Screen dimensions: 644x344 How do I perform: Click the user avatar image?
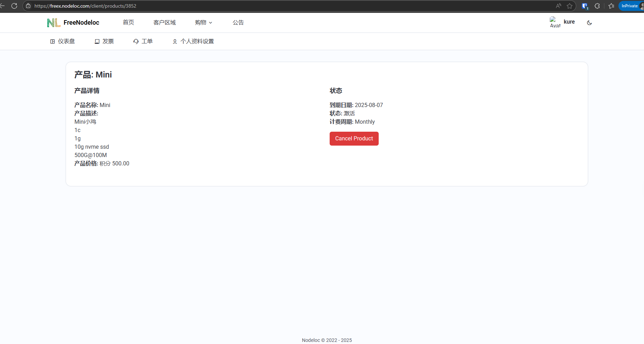point(555,22)
